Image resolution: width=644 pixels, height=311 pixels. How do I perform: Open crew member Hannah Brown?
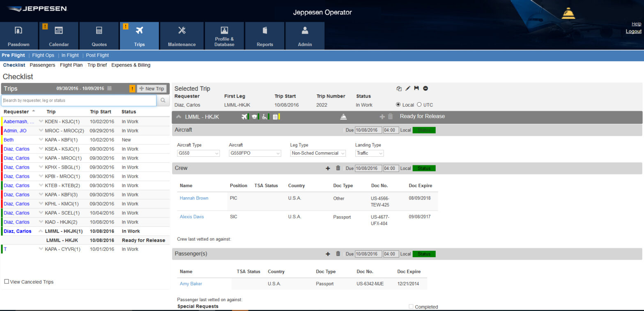(194, 198)
